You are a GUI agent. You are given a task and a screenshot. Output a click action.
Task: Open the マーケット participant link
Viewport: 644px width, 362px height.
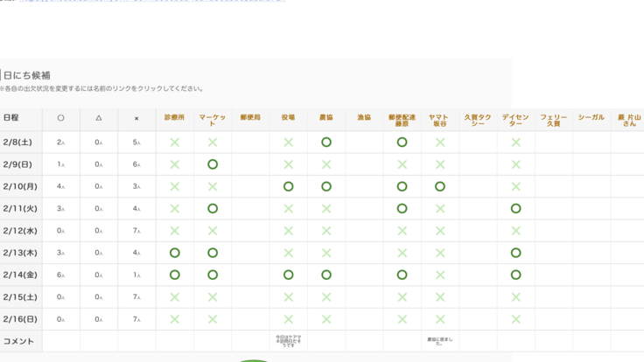pos(213,120)
